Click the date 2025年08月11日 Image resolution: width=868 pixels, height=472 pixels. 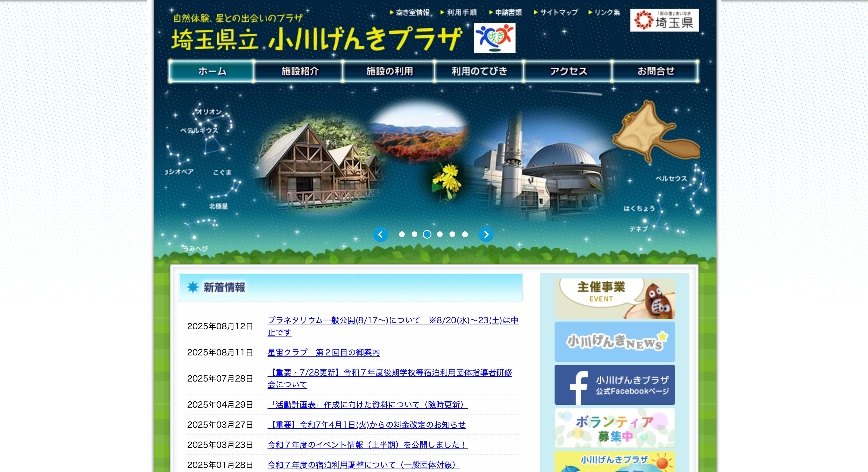point(220,352)
